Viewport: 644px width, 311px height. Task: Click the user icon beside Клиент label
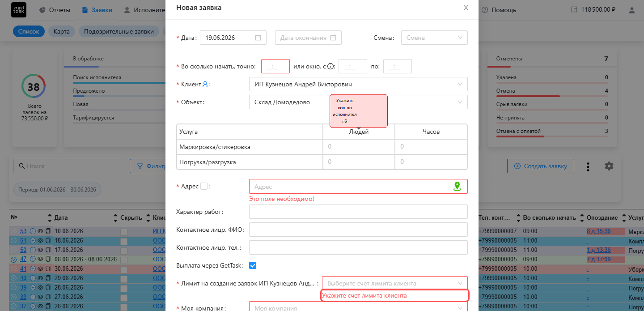(x=205, y=84)
